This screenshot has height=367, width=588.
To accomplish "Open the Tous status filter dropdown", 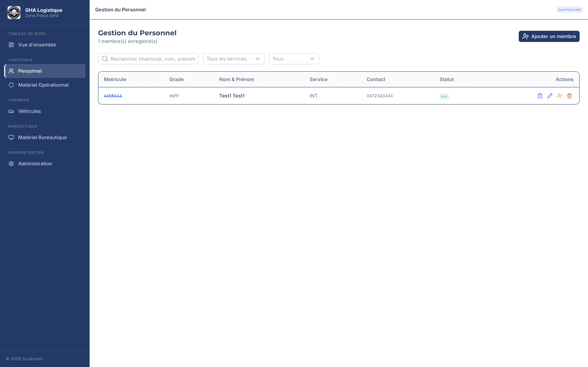I will [293, 59].
